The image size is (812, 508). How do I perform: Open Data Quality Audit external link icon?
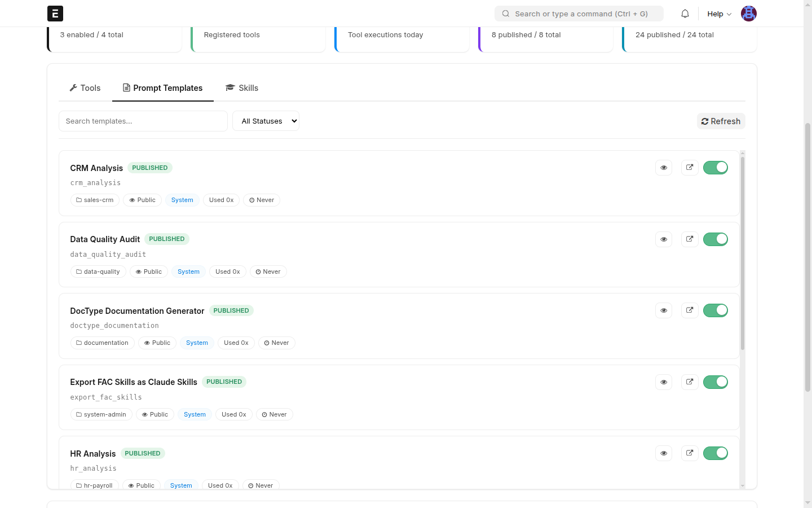point(690,239)
